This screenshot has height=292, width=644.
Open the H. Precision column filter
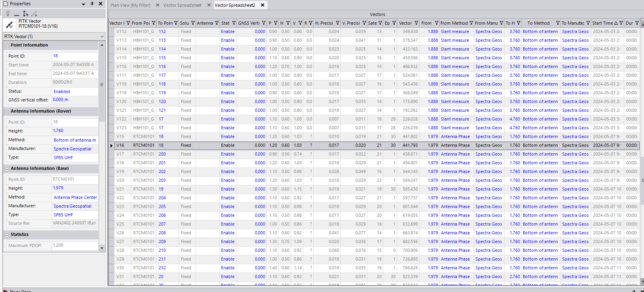(338, 23)
